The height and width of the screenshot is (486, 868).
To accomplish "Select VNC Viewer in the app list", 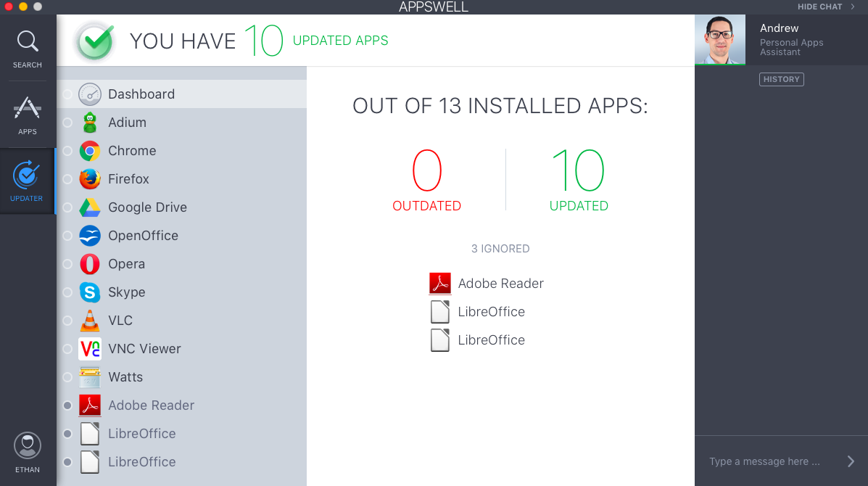I will [x=144, y=349].
